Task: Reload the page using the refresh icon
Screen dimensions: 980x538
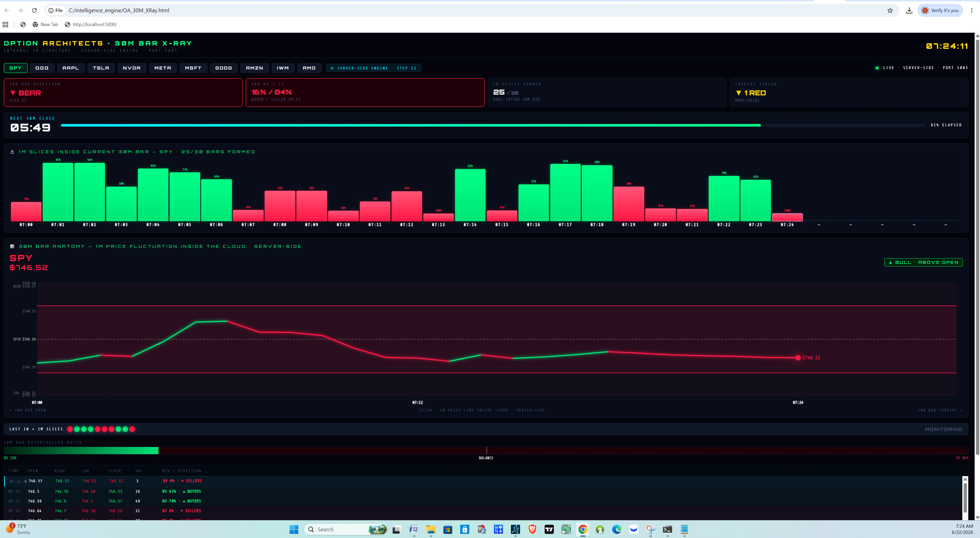Action: (x=34, y=10)
